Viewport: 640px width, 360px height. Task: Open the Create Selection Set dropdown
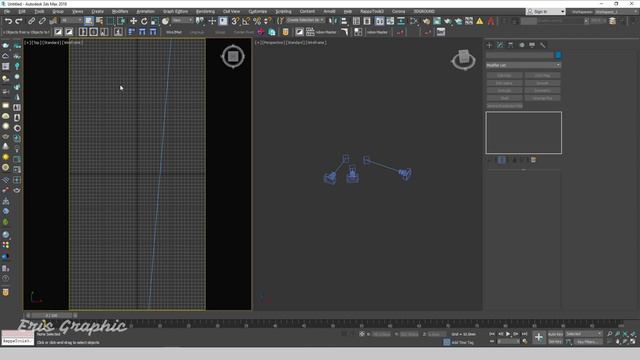pos(305,20)
